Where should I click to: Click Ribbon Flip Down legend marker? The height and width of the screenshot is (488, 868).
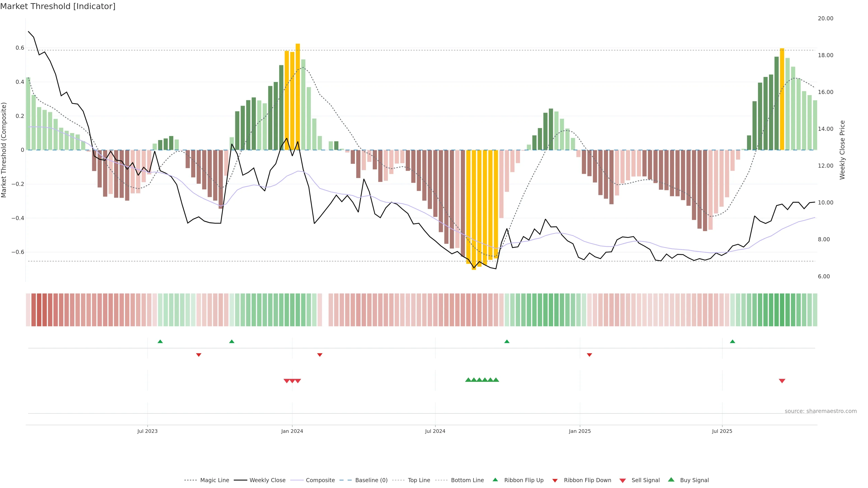pos(555,481)
